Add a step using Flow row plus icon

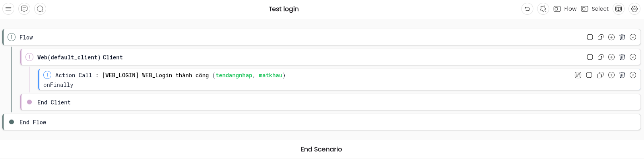(611, 37)
